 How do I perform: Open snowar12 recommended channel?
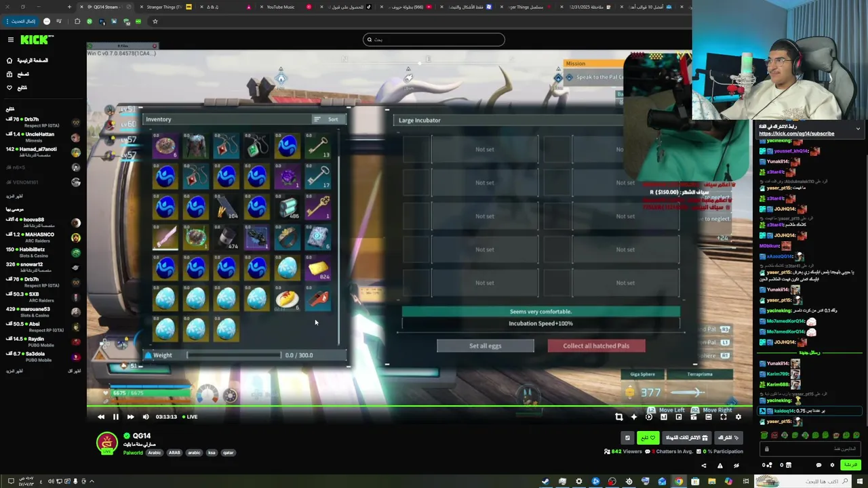coord(43,267)
